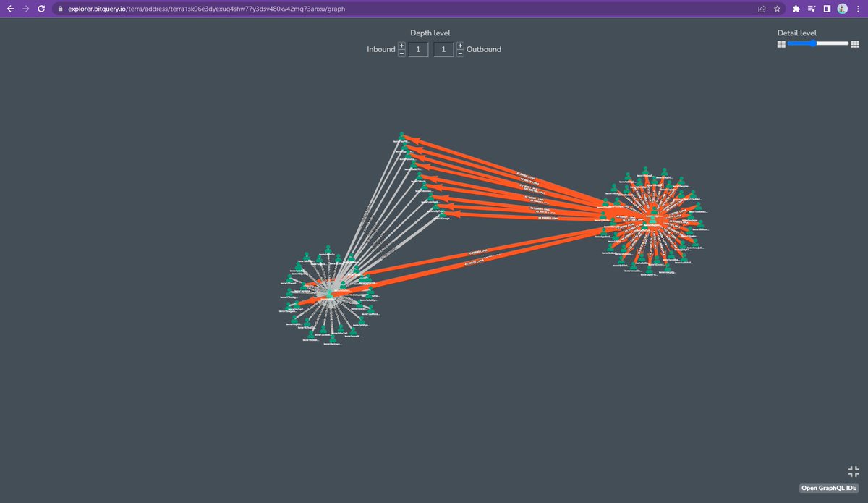The width and height of the screenshot is (868, 503).
Task: Reload the Bitquery explorer page
Action: [x=42, y=9]
